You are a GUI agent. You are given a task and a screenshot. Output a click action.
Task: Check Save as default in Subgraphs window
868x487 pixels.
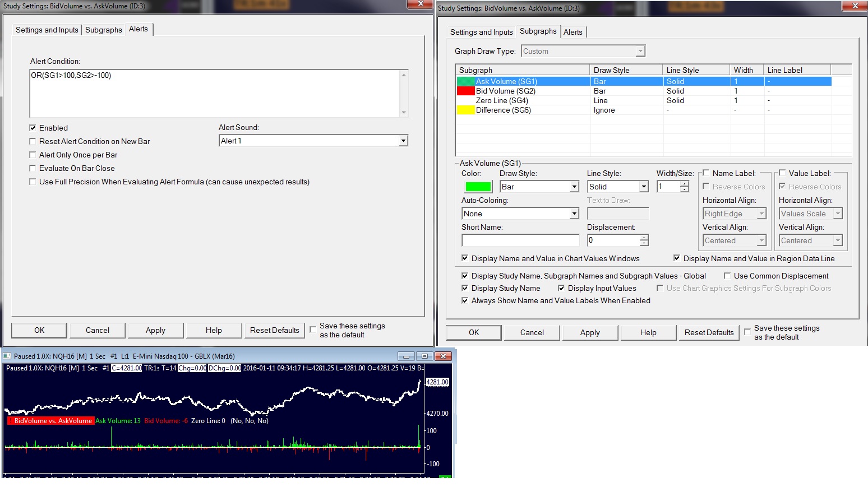click(747, 332)
